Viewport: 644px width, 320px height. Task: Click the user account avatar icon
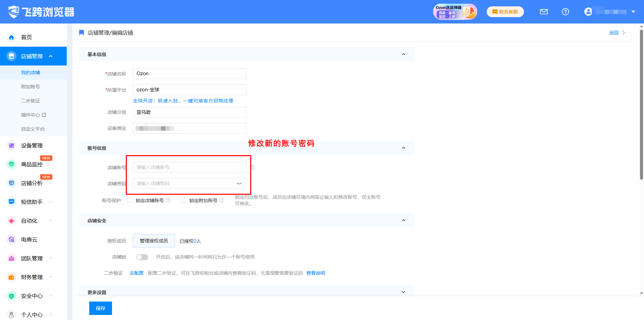tap(588, 12)
